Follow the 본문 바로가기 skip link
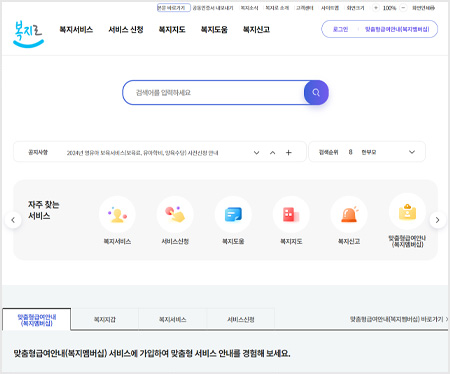Viewport: 450px width, 374px height. pyautogui.click(x=173, y=8)
